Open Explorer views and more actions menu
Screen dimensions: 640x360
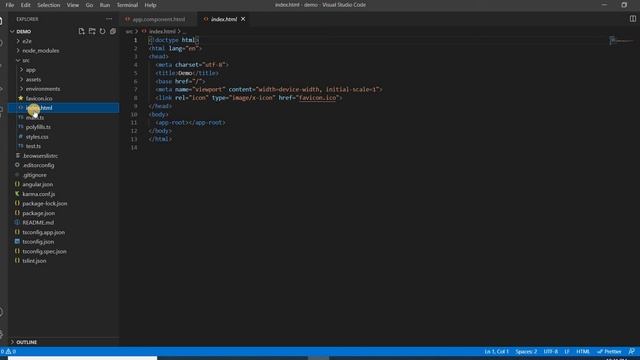(x=109, y=19)
